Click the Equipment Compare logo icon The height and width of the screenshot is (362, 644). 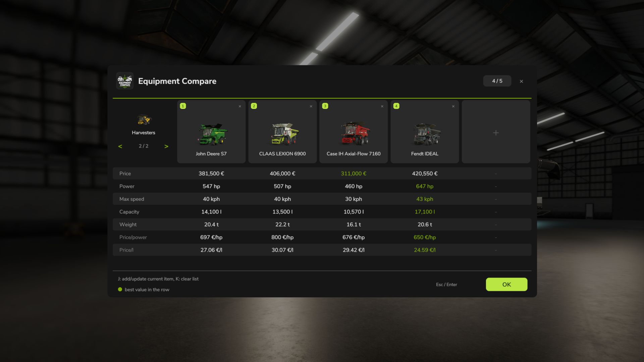tap(125, 81)
